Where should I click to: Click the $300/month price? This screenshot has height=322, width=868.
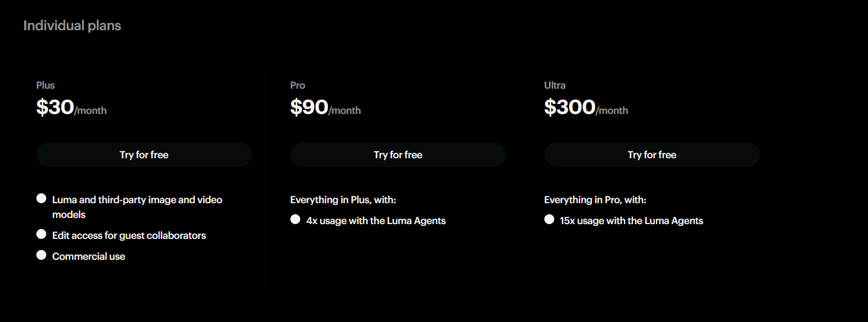[x=586, y=108]
